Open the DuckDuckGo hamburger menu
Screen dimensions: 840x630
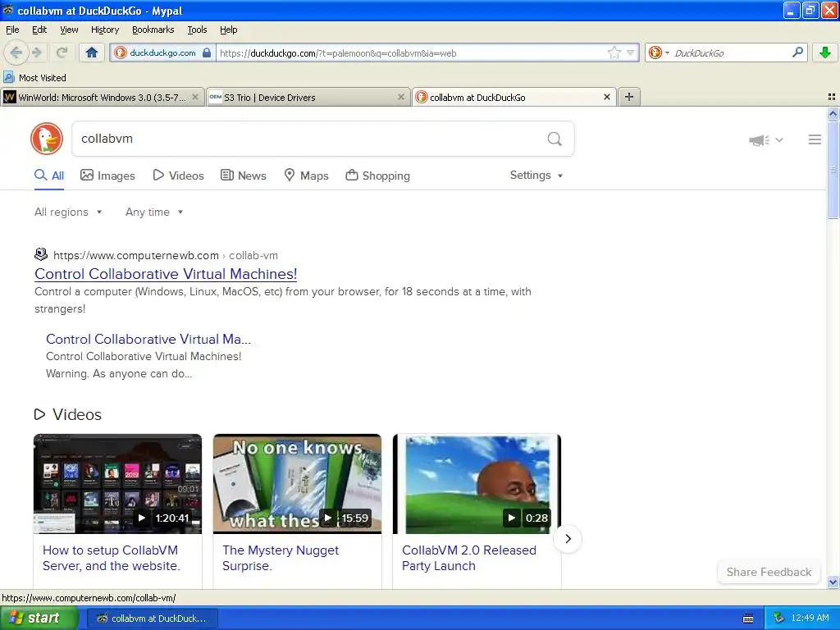(815, 139)
